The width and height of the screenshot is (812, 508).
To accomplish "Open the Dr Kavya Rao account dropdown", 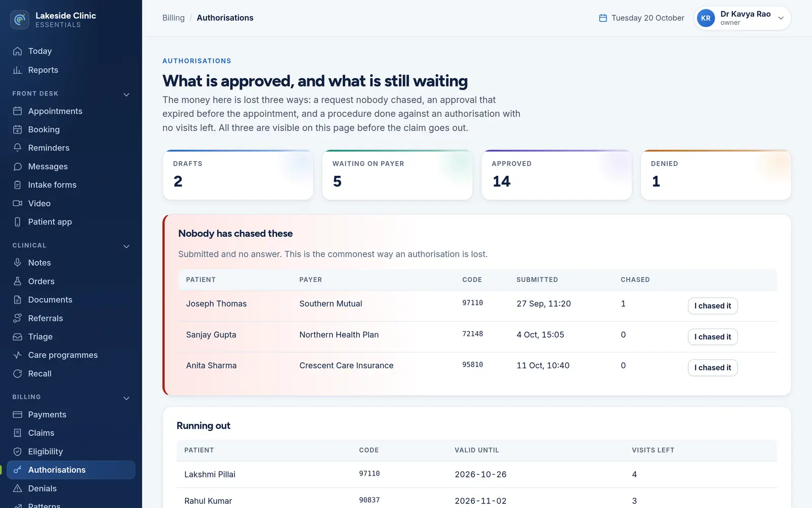I will pos(742,18).
